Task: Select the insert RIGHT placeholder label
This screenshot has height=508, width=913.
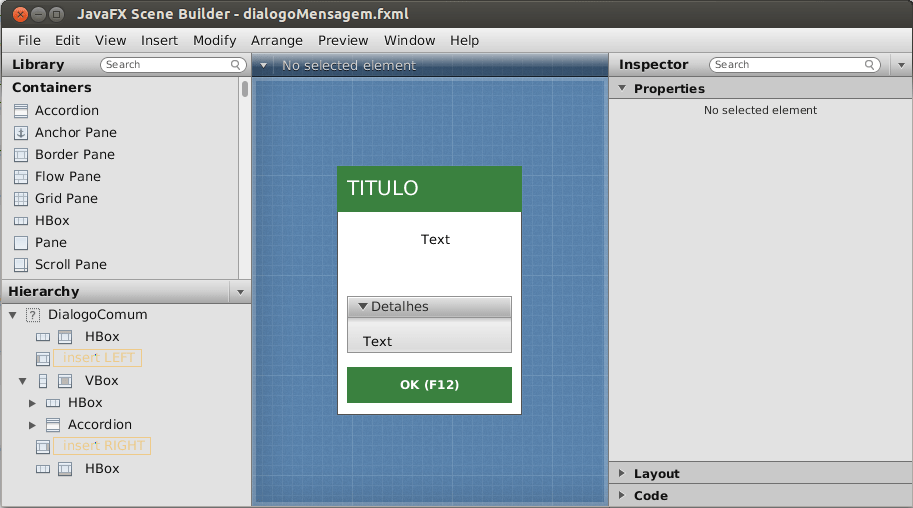Action: point(102,446)
